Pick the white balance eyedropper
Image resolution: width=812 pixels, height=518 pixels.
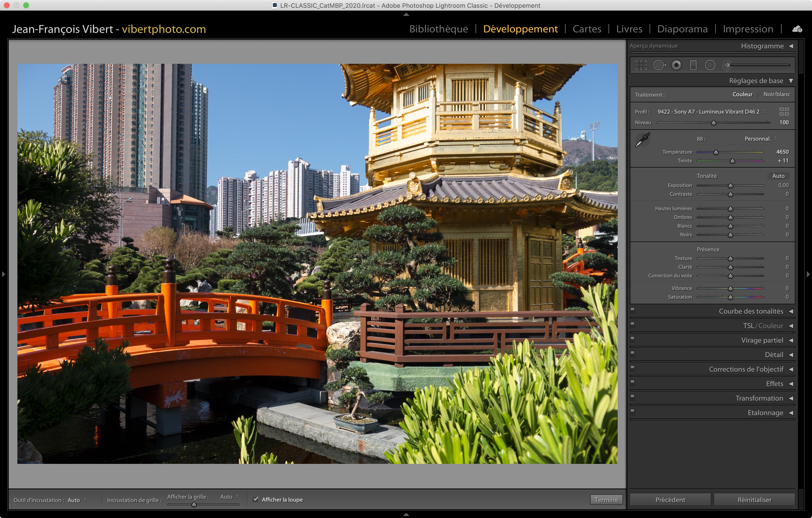tap(642, 139)
